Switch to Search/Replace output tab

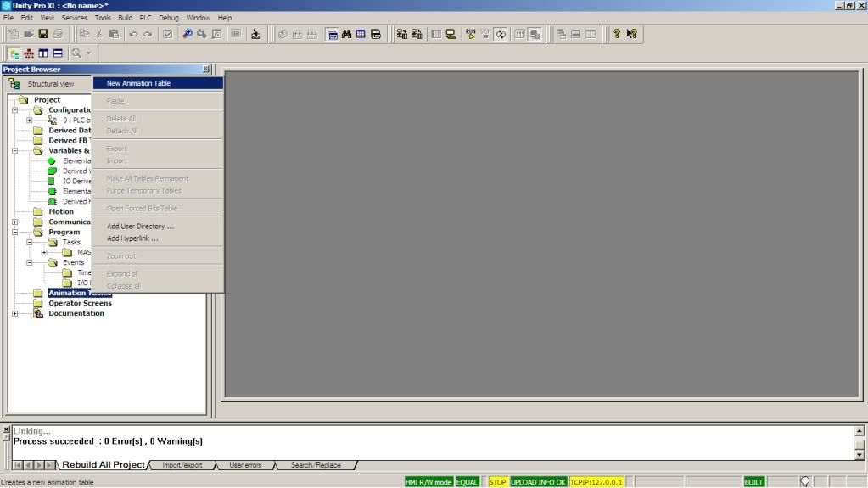tap(316, 465)
